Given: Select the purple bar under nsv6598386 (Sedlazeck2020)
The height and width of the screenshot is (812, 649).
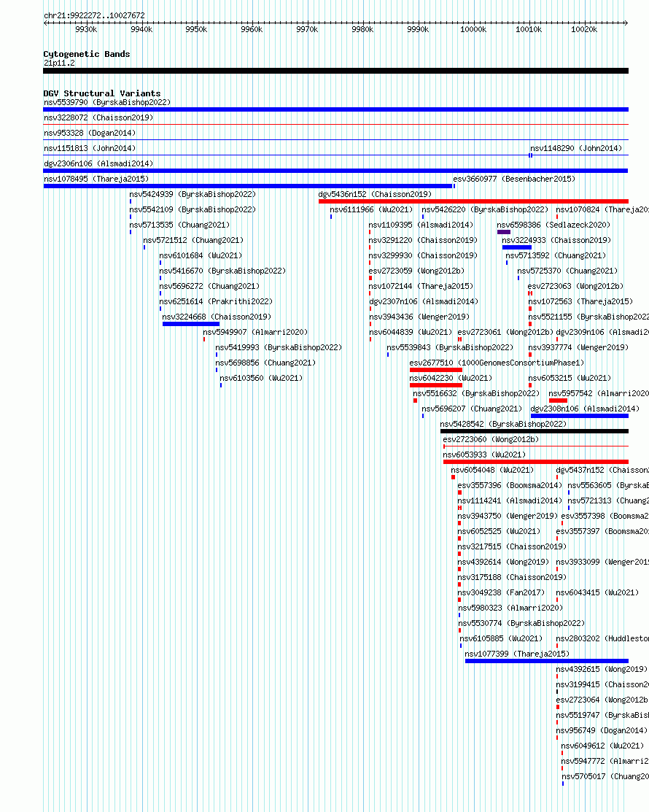Looking at the screenshot, I should [x=504, y=232].
